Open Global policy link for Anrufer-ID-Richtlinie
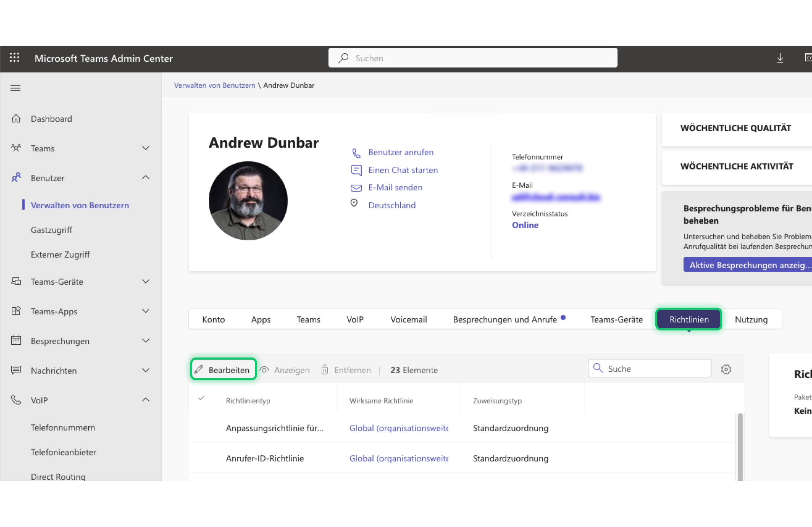 399,458
